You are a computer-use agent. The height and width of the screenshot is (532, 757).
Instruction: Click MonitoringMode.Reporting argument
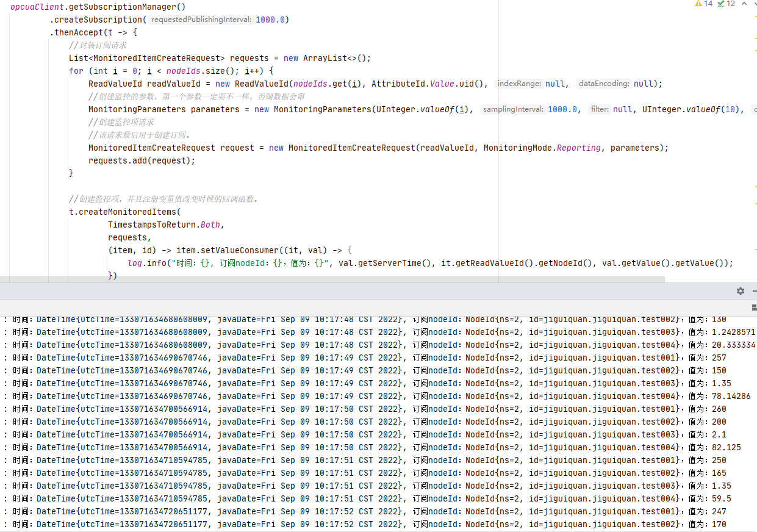542,148
